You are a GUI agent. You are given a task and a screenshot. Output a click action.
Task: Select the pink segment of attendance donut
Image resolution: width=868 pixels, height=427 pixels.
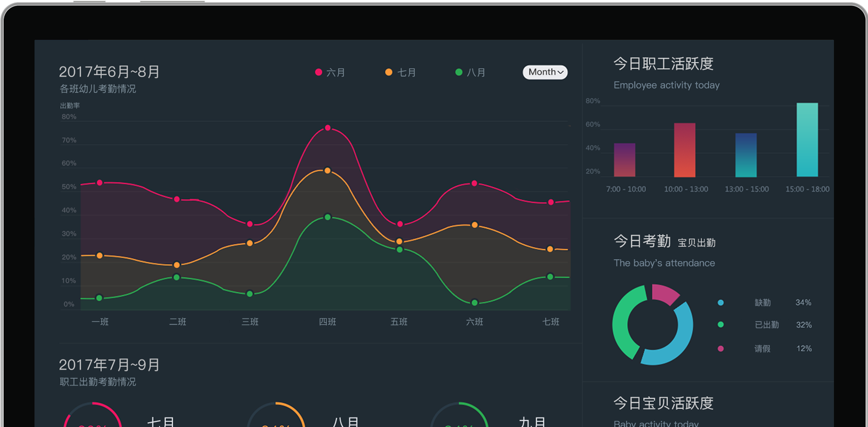[665, 294]
